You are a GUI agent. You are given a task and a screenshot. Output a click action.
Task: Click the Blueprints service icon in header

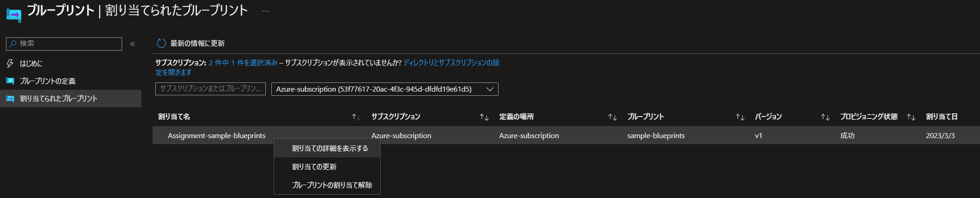click(x=13, y=15)
